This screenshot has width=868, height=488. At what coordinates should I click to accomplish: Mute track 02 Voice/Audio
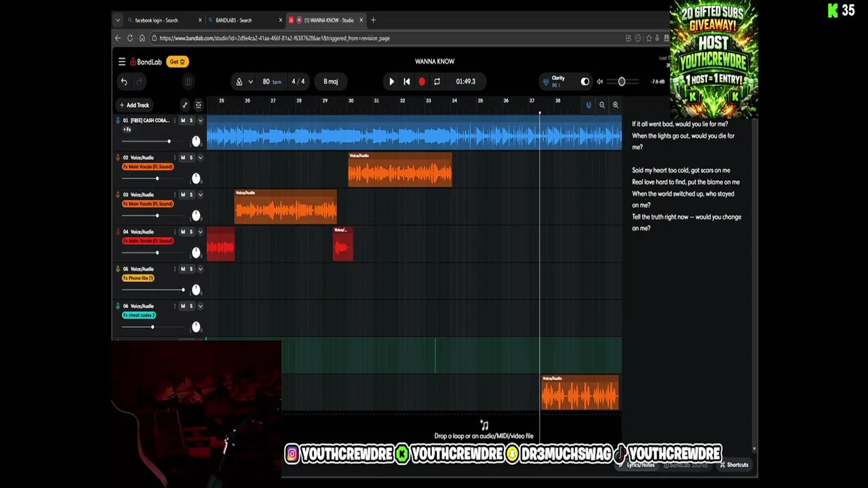[x=183, y=157]
